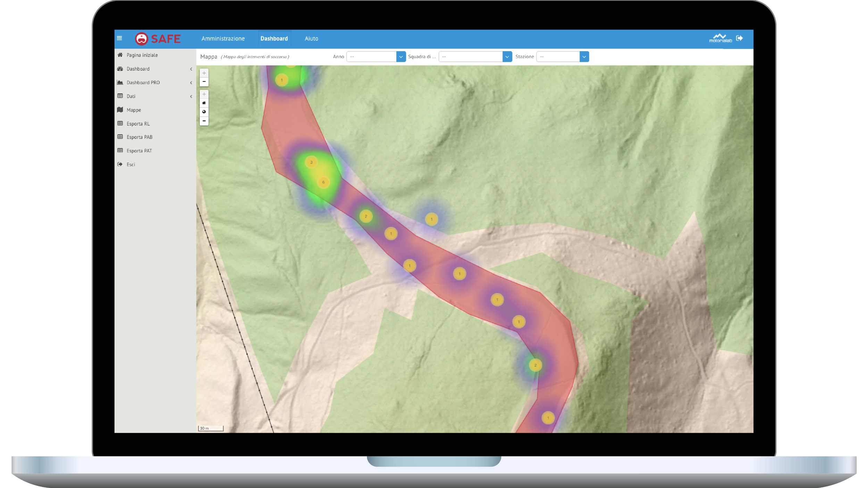This screenshot has height=488, width=868.
Task: Click the palette icon beside sidebar Dashboard
Action: pos(120,69)
